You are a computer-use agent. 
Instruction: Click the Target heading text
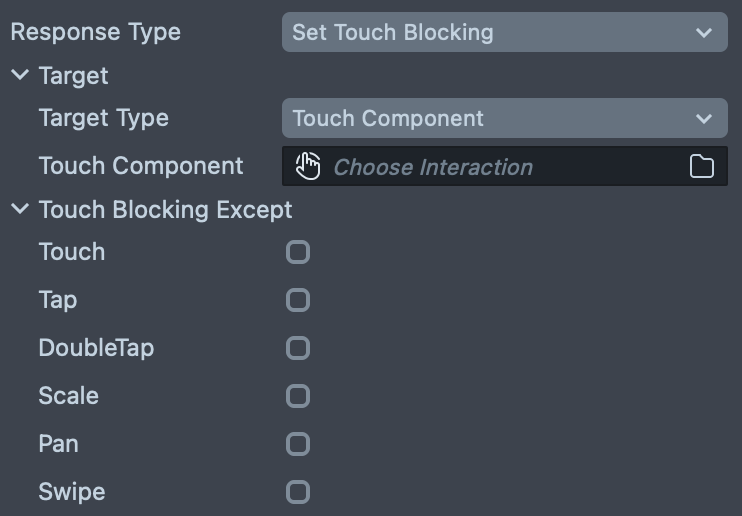click(73, 76)
